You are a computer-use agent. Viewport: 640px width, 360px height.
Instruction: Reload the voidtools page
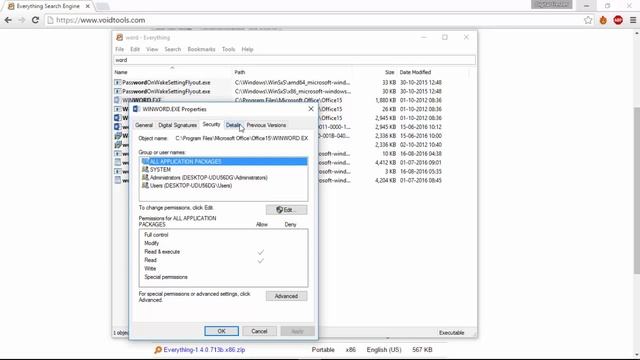pos(36,20)
